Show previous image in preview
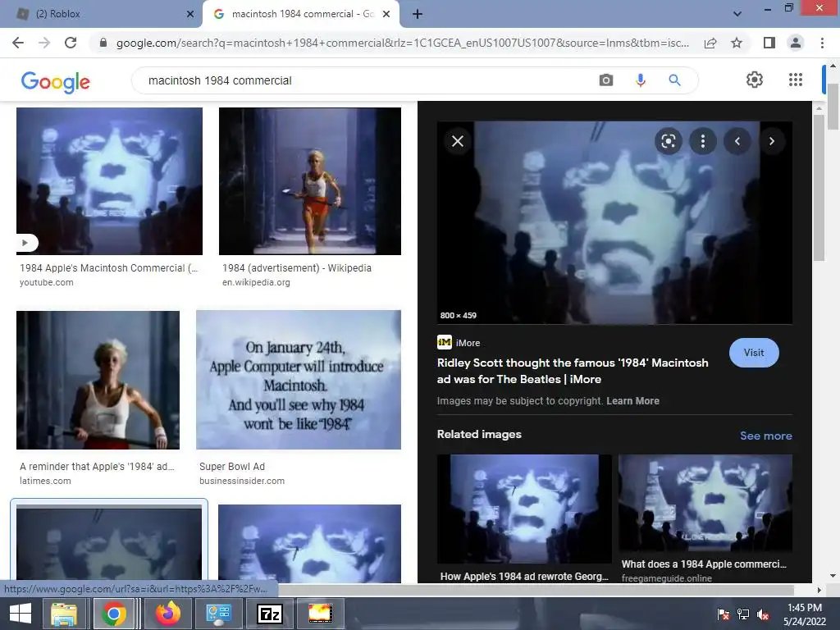The width and height of the screenshot is (840, 630). click(737, 141)
